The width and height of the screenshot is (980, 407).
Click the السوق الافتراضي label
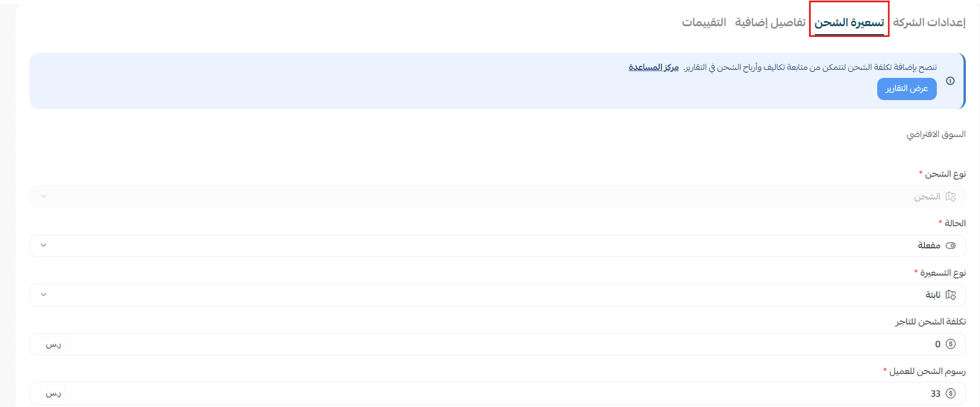point(936,134)
